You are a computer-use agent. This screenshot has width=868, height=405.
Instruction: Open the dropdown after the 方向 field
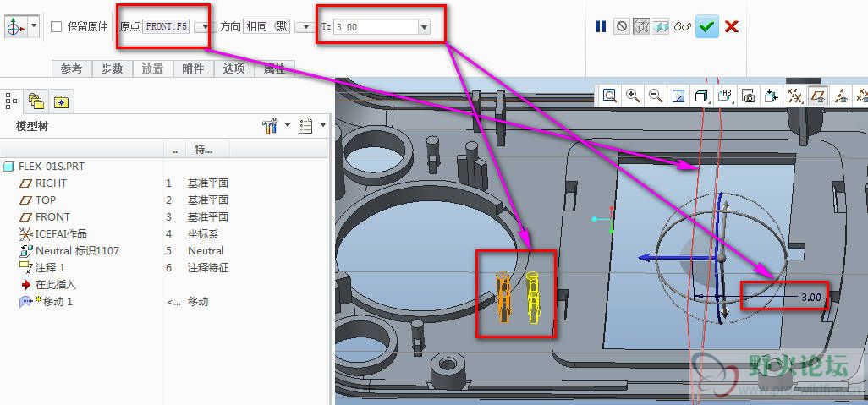click(305, 26)
